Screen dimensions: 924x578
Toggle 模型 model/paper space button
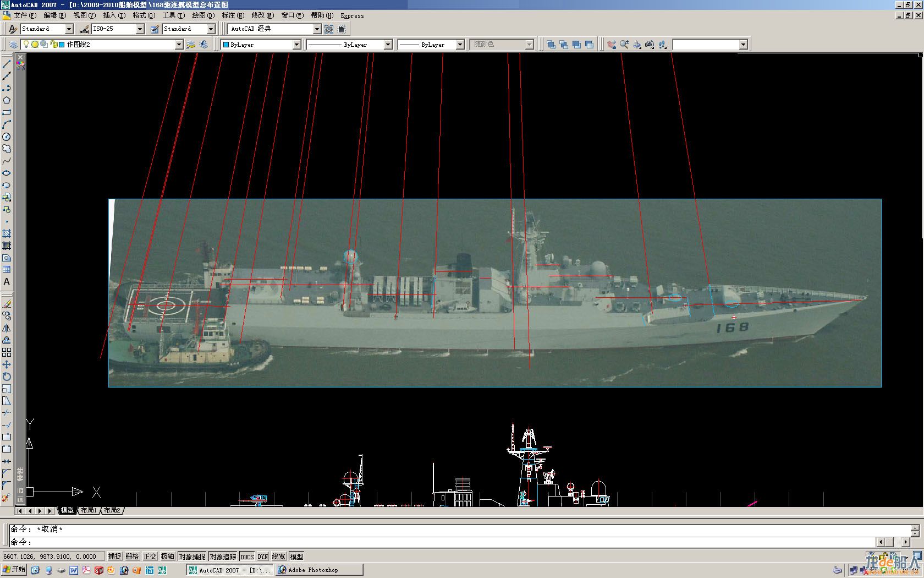[x=296, y=557]
